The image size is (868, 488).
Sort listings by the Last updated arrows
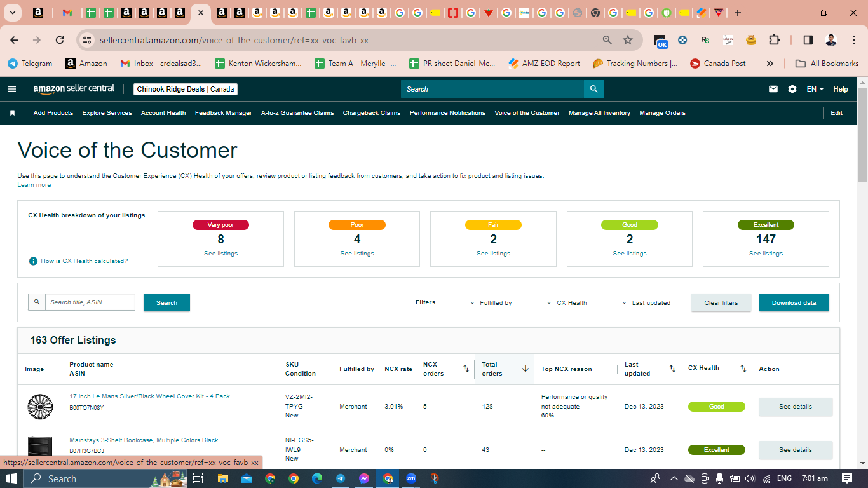coord(672,369)
